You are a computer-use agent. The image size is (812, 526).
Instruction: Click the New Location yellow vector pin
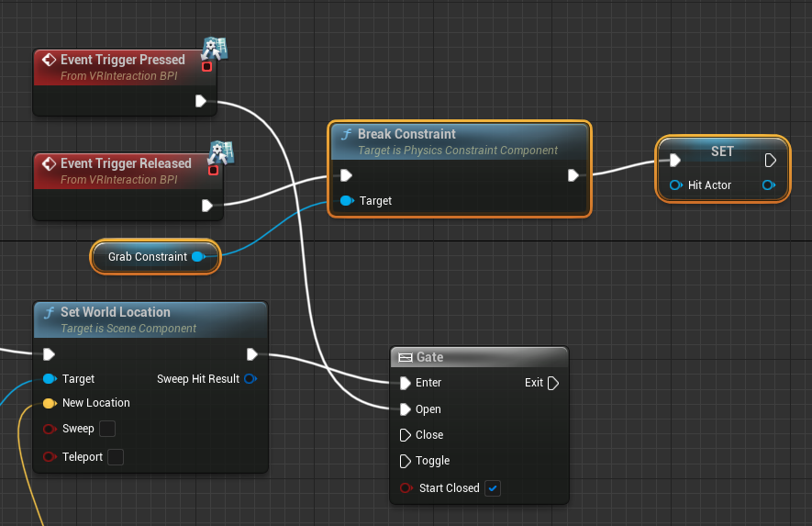click(x=50, y=403)
